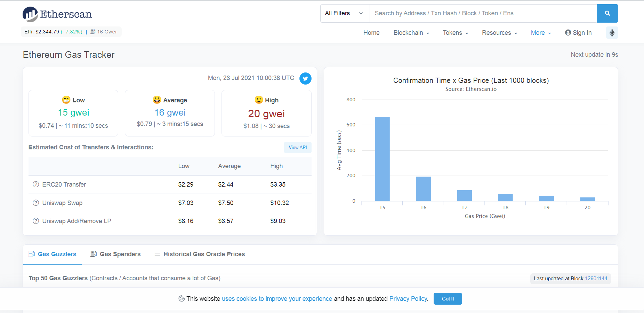Click the Next update countdown text
Viewport: 644px width, 313px height.
594,55
